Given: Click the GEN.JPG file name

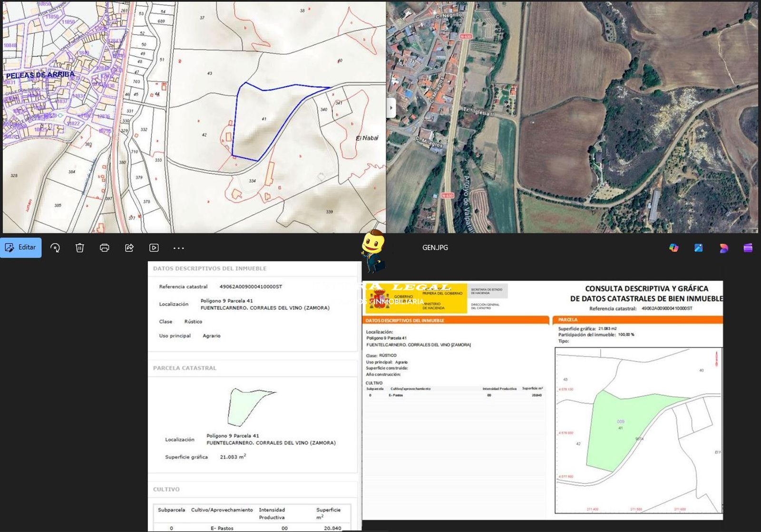Looking at the screenshot, I should [x=435, y=248].
